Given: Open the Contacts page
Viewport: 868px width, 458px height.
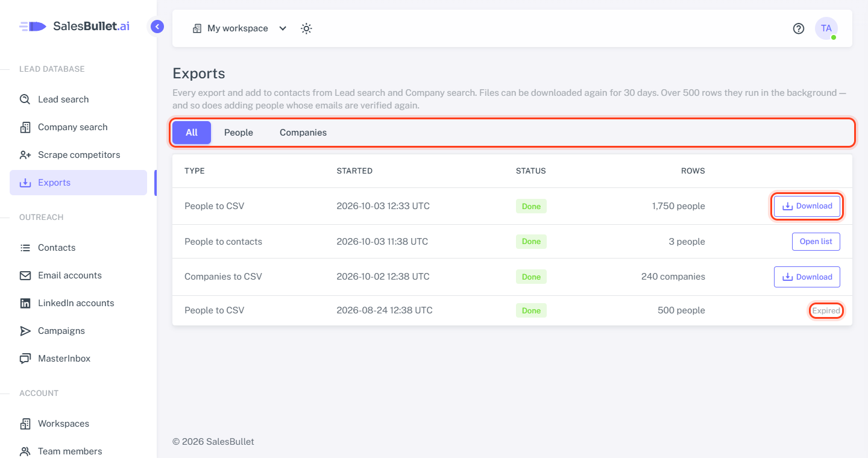Looking at the screenshot, I should click(78, 248).
